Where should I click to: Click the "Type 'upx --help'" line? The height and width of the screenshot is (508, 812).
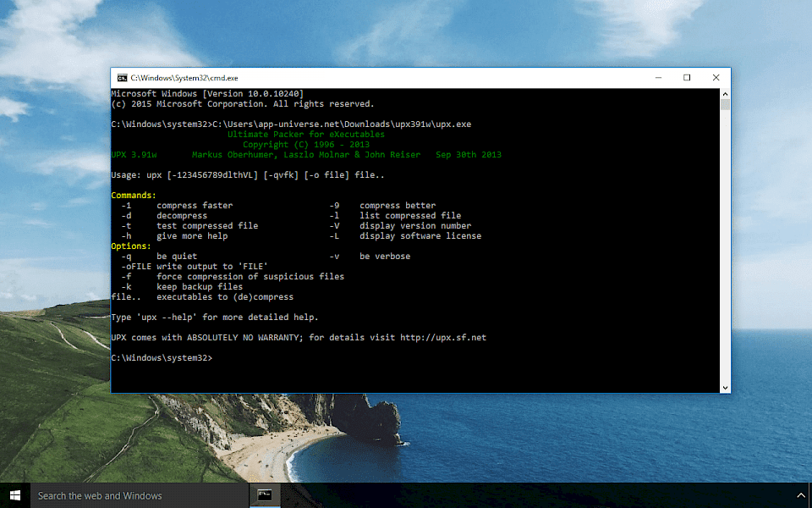point(215,317)
